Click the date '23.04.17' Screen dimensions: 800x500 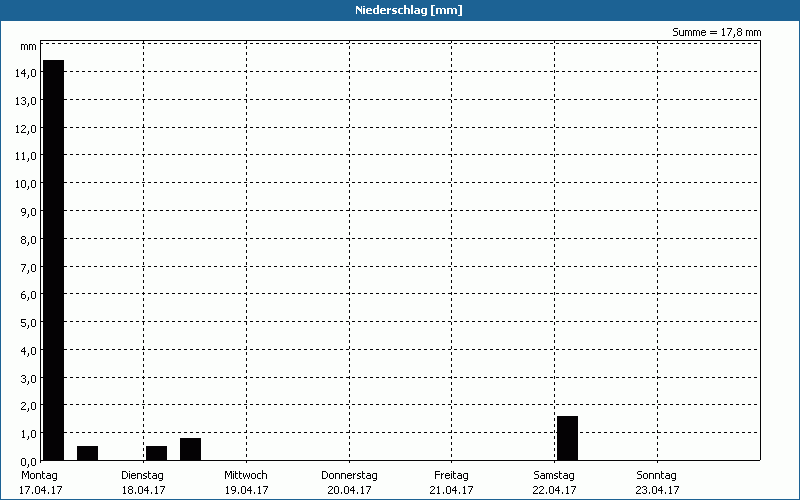(x=657, y=490)
